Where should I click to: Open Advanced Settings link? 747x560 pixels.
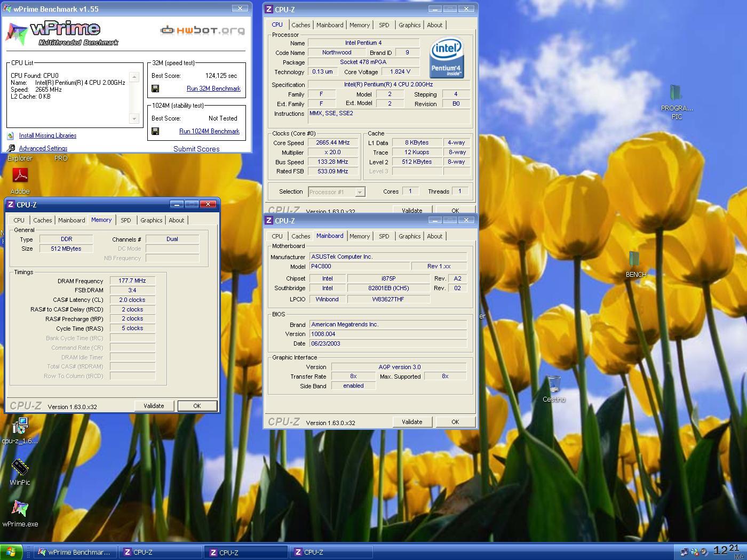click(43, 148)
